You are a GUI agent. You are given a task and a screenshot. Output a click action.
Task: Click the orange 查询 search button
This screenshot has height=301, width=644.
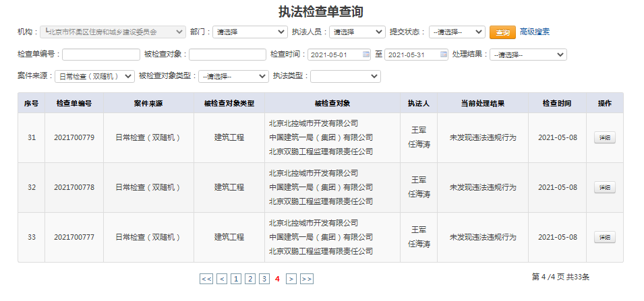(x=502, y=32)
